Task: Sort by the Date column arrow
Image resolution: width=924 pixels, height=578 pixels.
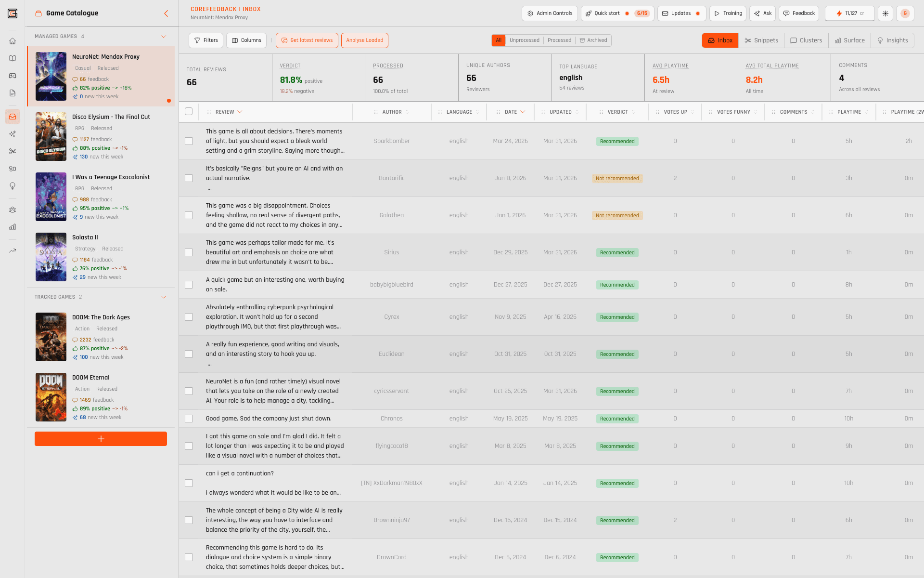Action: click(x=523, y=112)
